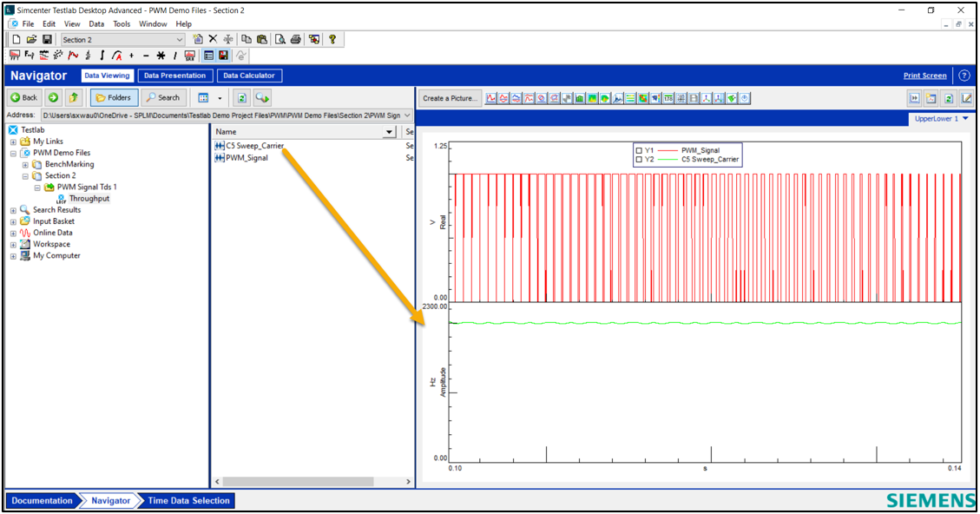Collapse the PWM Demo Files node
This screenshot has width=980, height=514.
(x=13, y=153)
